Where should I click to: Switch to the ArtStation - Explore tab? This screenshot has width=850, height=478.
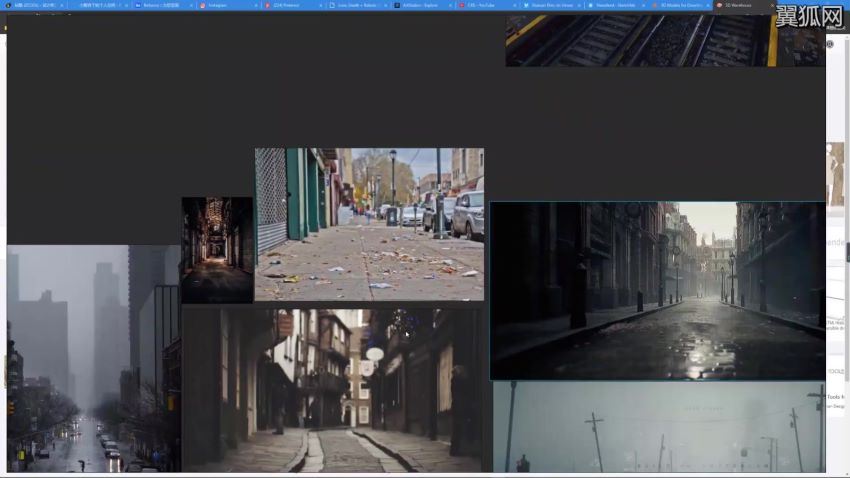pyautogui.click(x=420, y=5)
